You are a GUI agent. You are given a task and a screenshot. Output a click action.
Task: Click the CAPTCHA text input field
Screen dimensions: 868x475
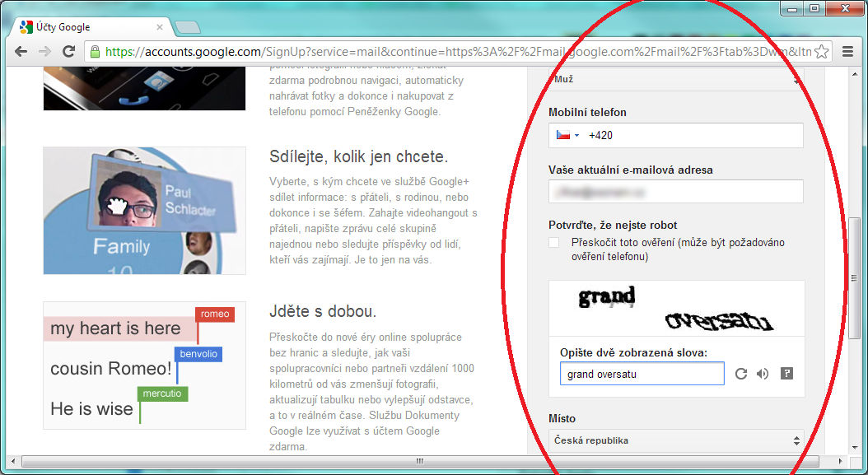click(x=642, y=374)
